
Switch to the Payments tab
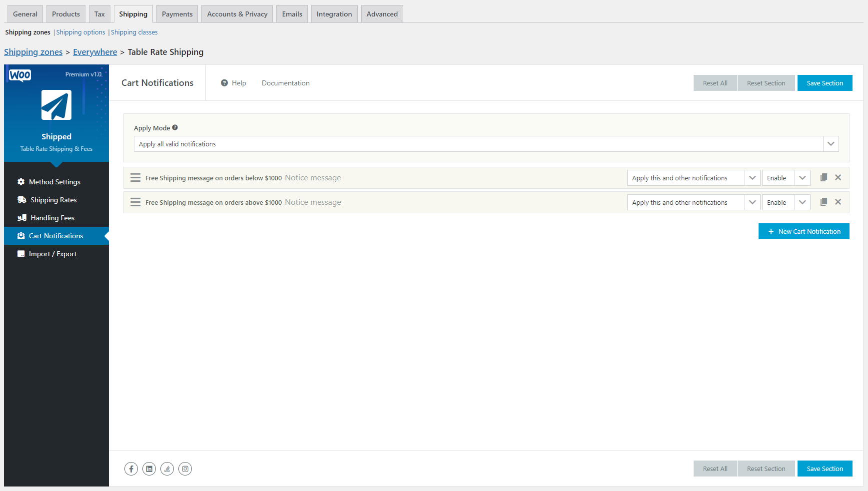click(x=177, y=13)
